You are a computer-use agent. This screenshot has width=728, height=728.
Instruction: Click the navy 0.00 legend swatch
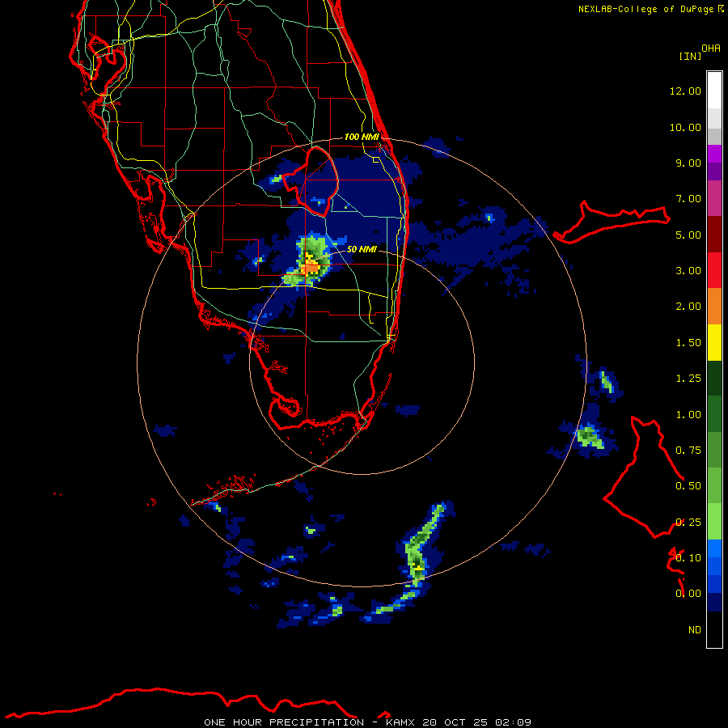click(x=714, y=603)
